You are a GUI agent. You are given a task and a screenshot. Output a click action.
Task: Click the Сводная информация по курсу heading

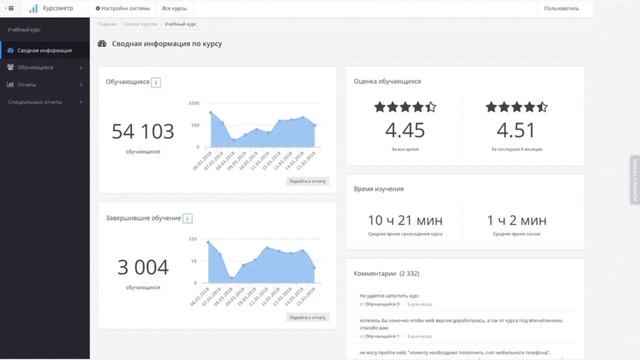point(167,44)
